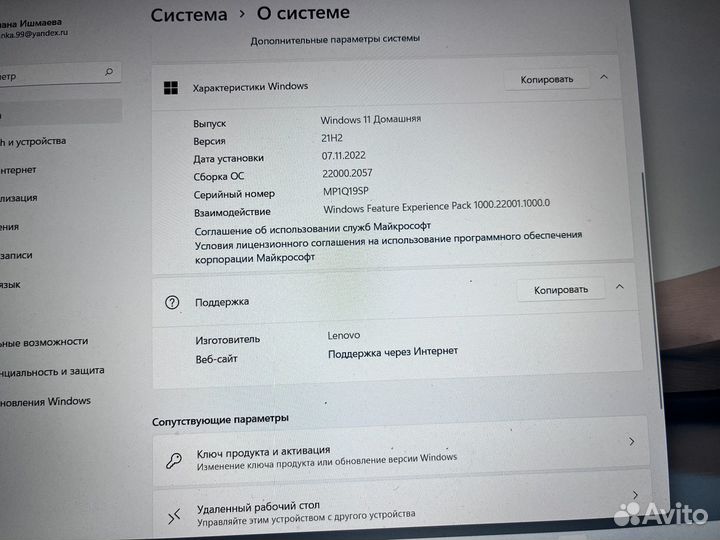The height and width of the screenshot is (540, 720).
Task: Click the settings search field
Action: click(60, 73)
